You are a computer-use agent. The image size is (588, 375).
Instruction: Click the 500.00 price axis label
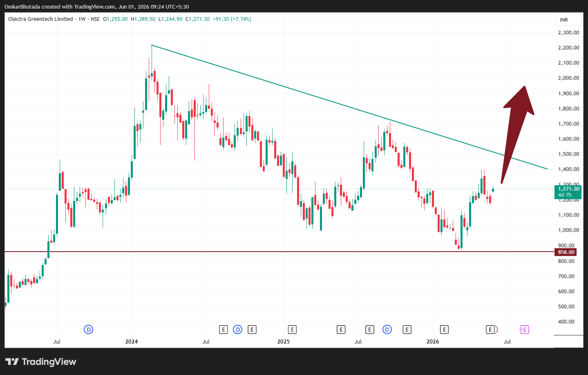(x=566, y=307)
